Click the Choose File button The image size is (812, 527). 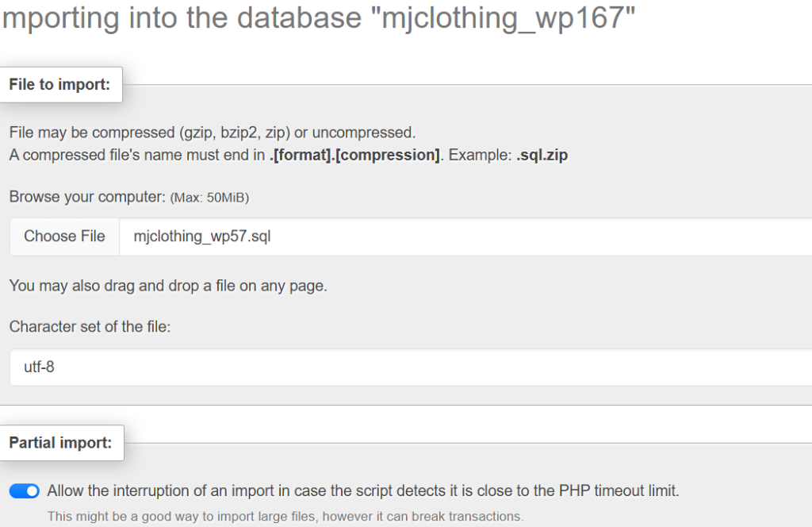64,237
